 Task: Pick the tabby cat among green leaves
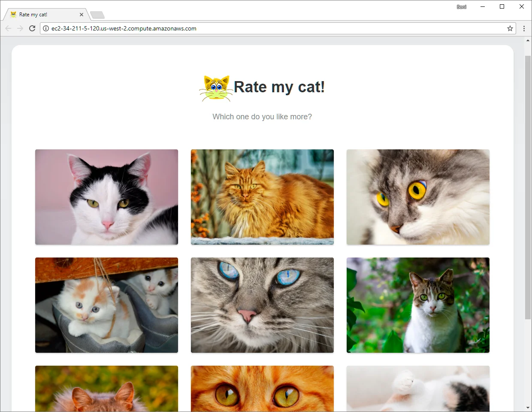(418, 305)
